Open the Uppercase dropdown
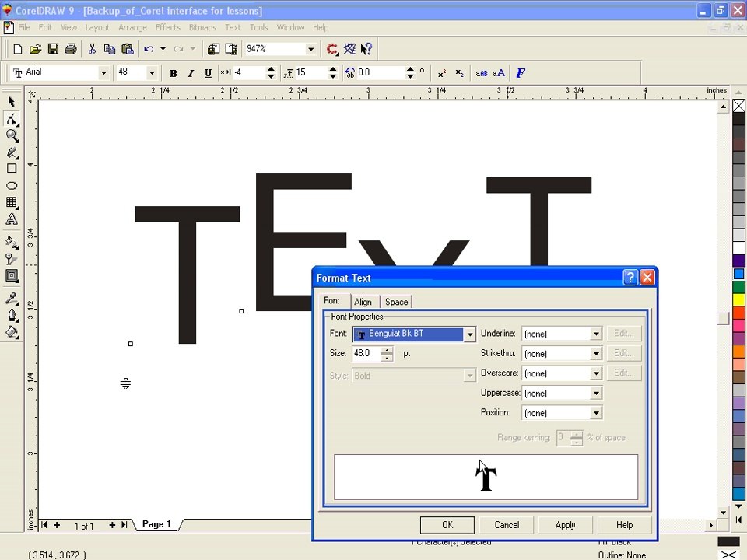The height and width of the screenshot is (560, 747). pos(596,394)
